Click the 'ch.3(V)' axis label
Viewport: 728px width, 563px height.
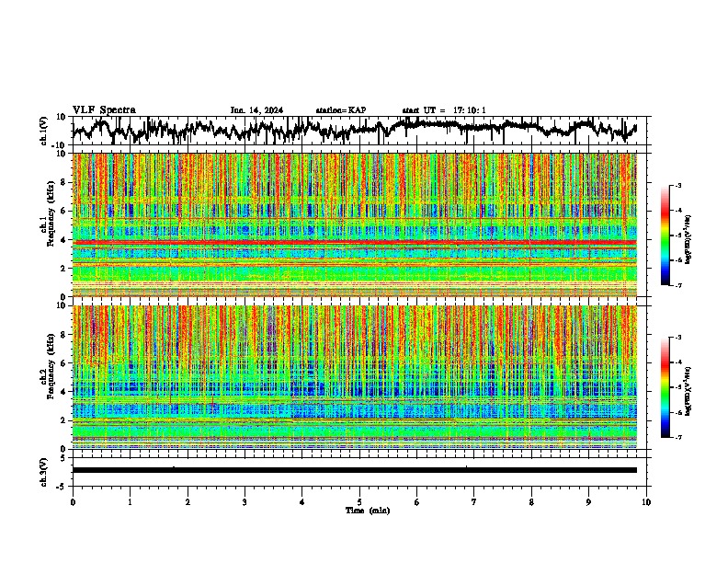(x=44, y=472)
